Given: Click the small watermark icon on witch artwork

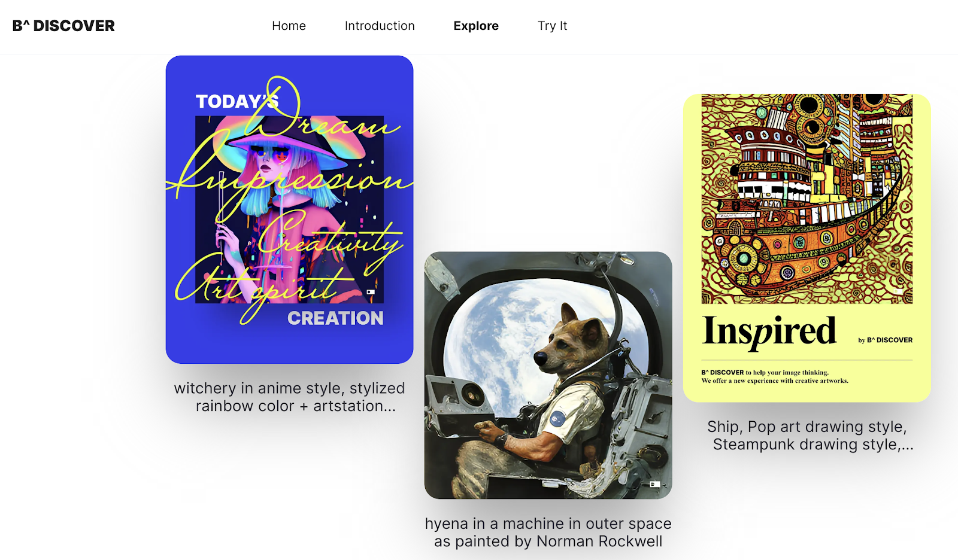Looking at the screenshot, I should click(371, 292).
